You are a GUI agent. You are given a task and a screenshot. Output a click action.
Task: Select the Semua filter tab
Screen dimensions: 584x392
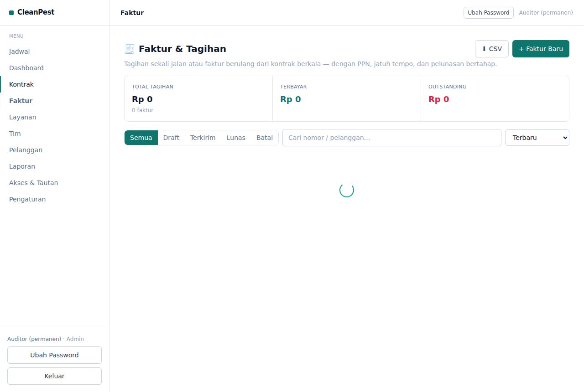click(x=141, y=138)
